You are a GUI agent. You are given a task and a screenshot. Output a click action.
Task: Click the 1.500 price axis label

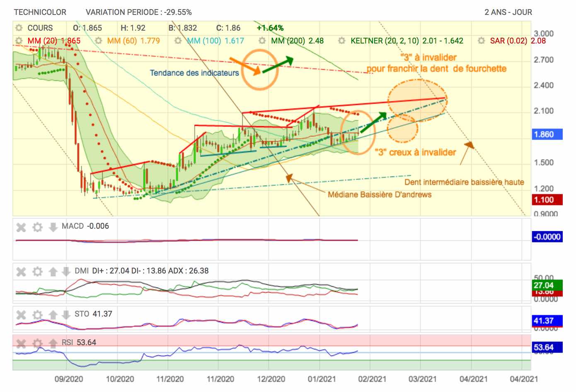tap(544, 163)
